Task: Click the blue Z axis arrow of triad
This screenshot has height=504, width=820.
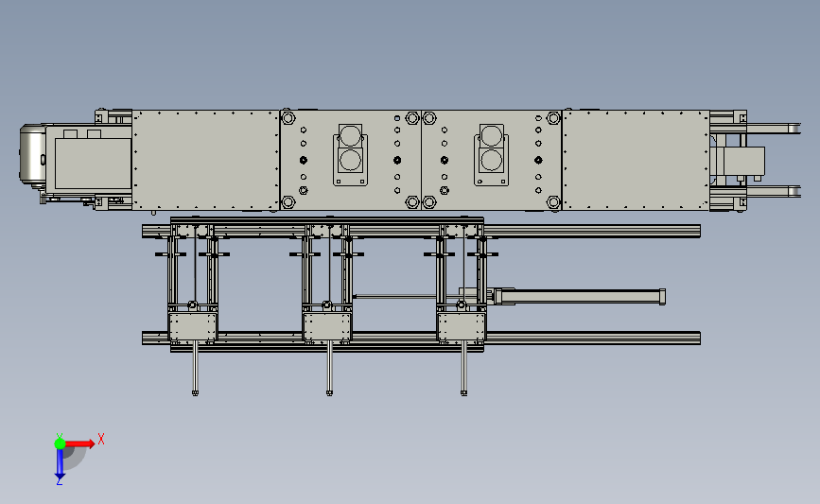Action: pos(60,464)
